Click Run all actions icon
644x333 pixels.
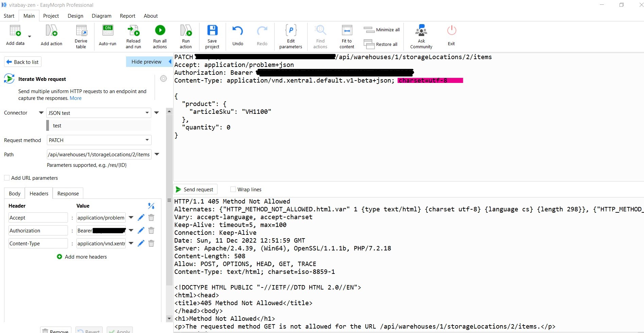pyautogui.click(x=160, y=30)
